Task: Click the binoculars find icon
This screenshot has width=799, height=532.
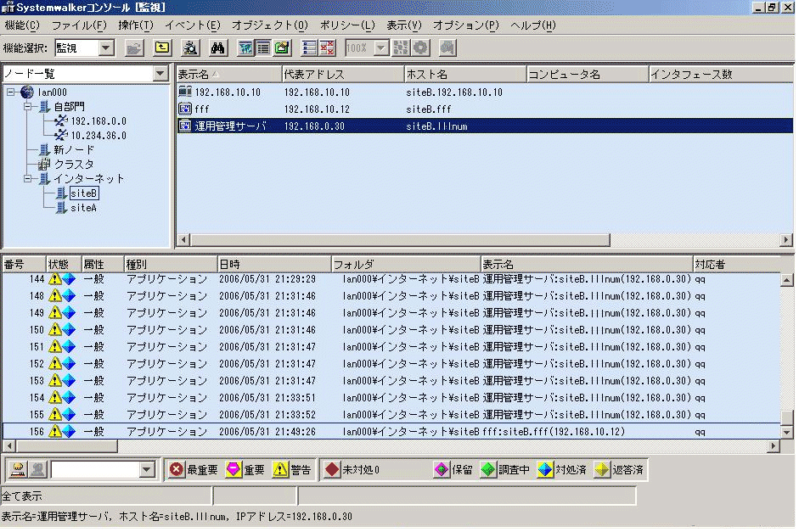Action: pyautogui.click(x=218, y=48)
